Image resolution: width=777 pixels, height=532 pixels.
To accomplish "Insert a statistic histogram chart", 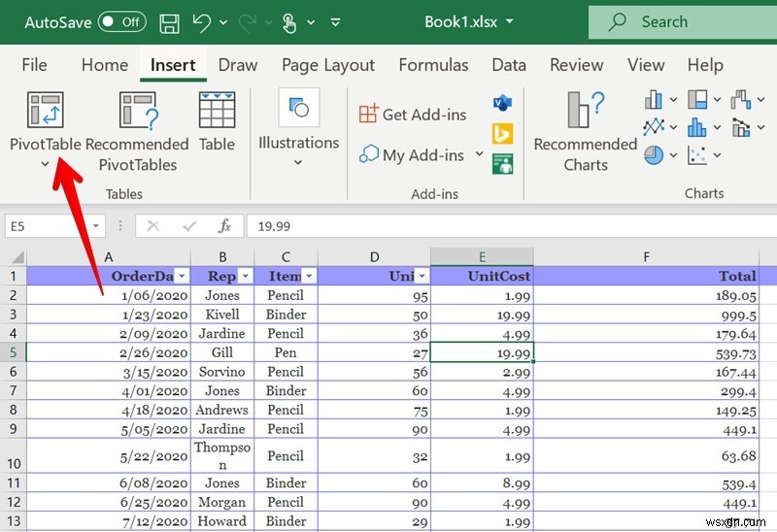I will 696,127.
